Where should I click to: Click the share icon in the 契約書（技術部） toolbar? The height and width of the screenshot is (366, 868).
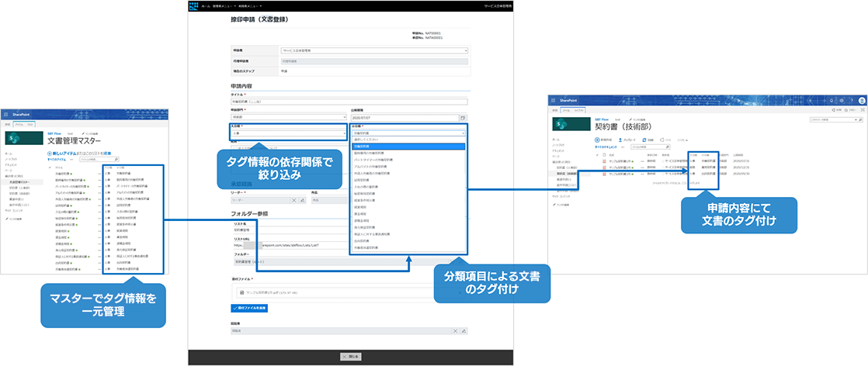(662, 140)
